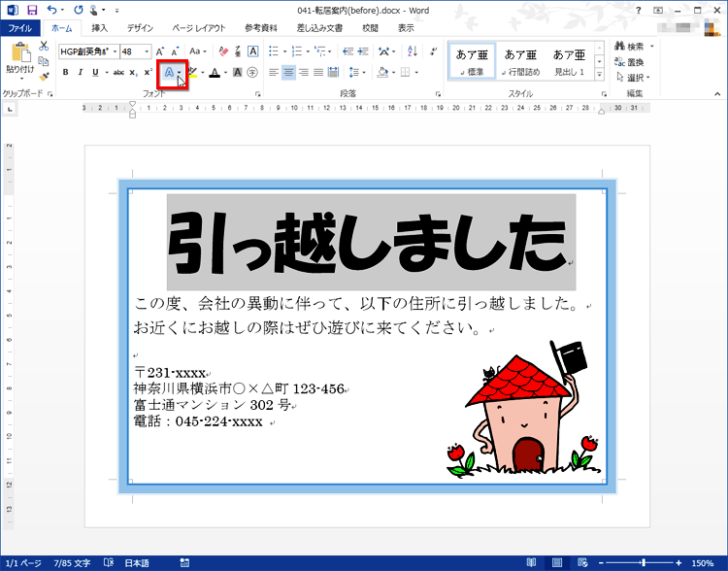The height and width of the screenshot is (571, 728).
Task: Open proofing check icon in status bar
Action: (109, 562)
